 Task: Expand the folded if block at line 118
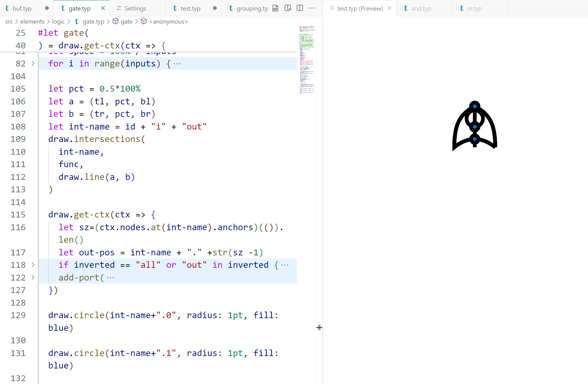click(x=33, y=265)
